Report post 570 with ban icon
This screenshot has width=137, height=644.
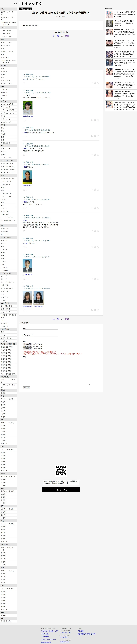98,83
